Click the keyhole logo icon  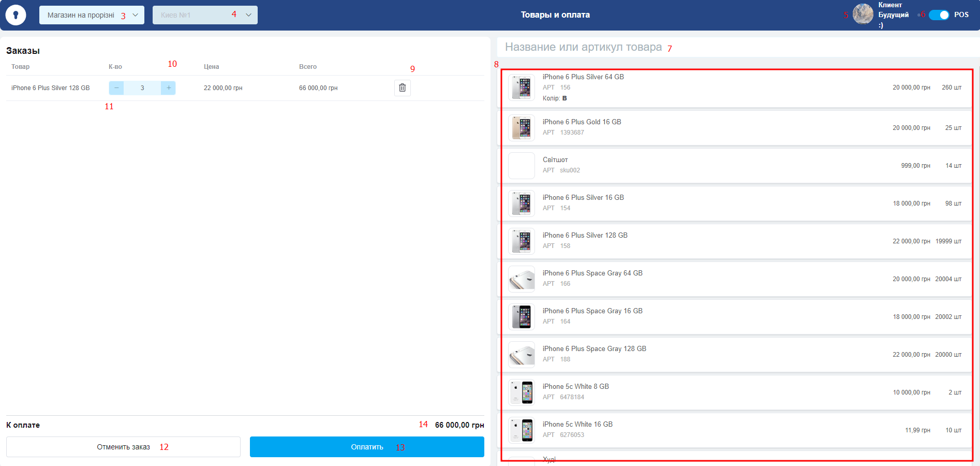[16, 15]
